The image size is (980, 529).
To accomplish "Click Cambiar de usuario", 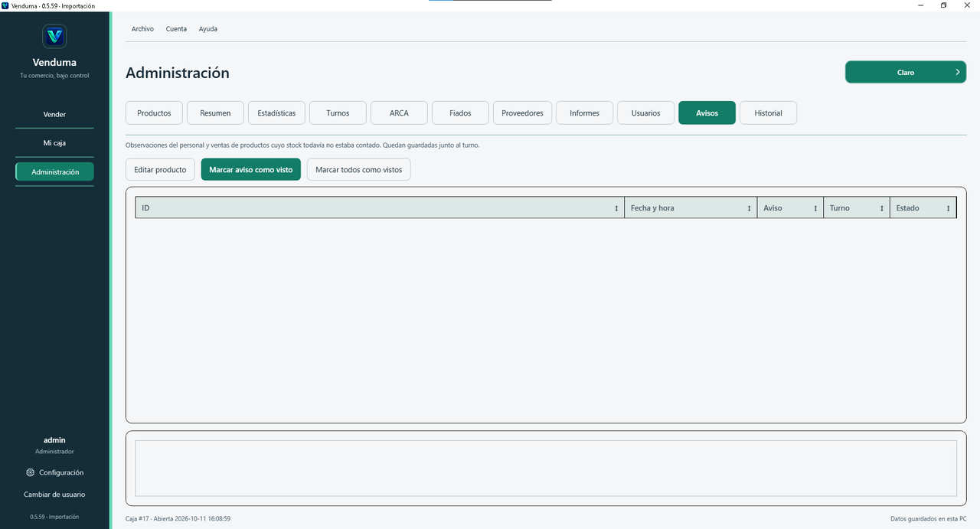I will (54, 495).
